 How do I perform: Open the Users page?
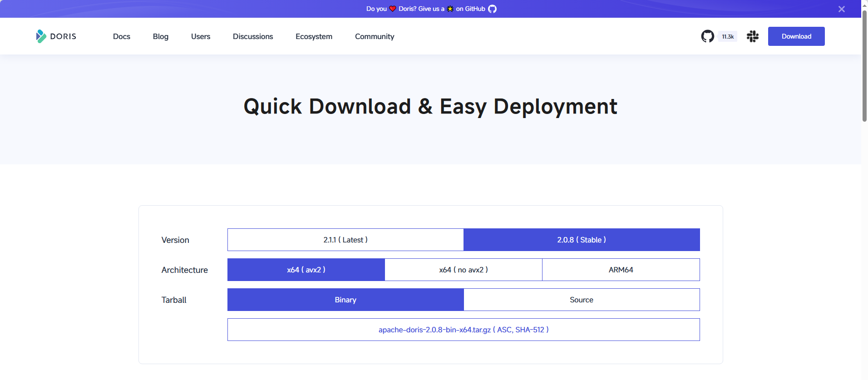tap(201, 36)
